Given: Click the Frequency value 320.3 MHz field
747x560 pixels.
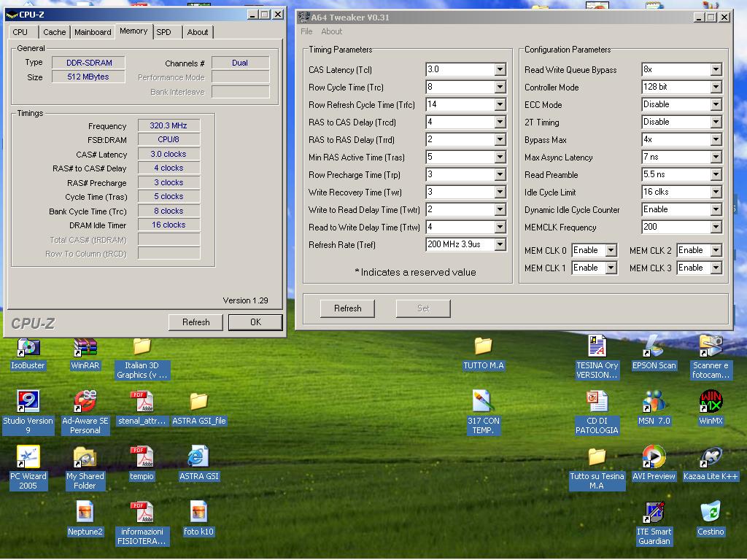Looking at the screenshot, I should click(169, 125).
